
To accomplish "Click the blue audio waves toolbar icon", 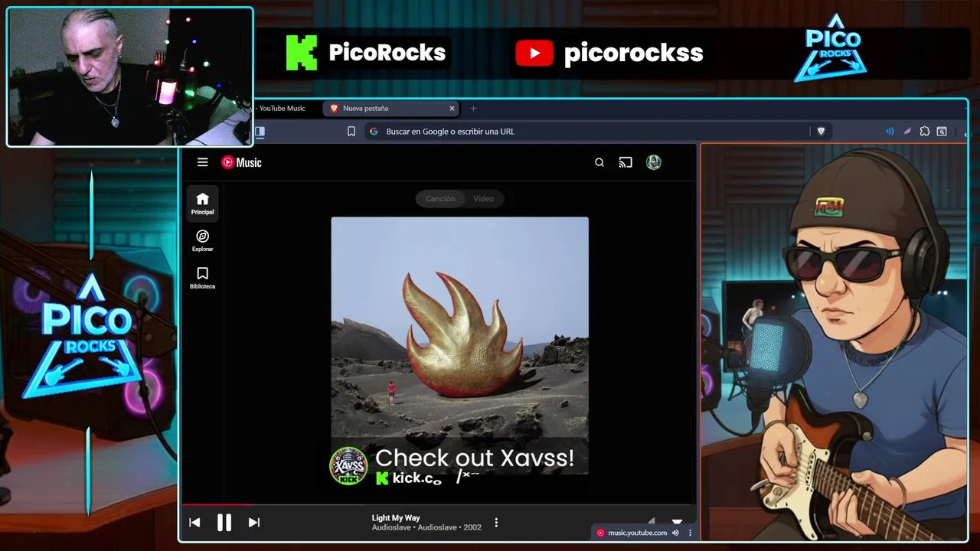I will click(890, 132).
